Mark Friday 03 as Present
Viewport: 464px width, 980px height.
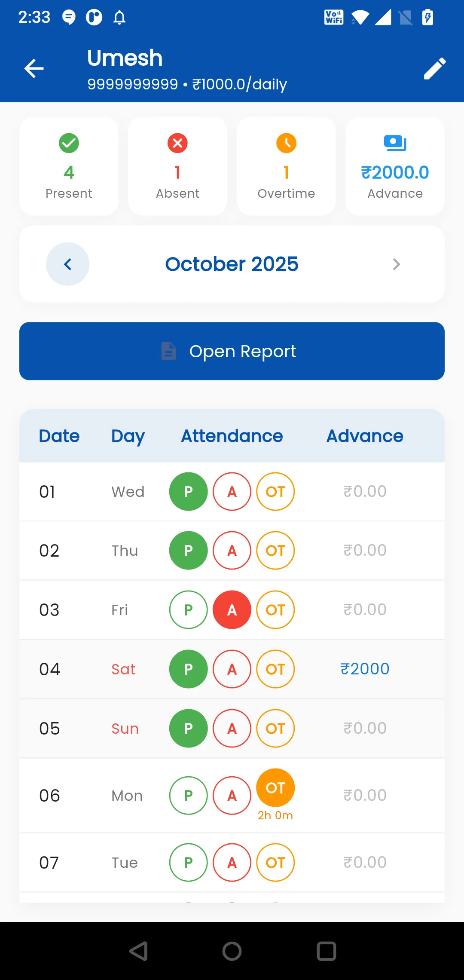pos(189,609)
